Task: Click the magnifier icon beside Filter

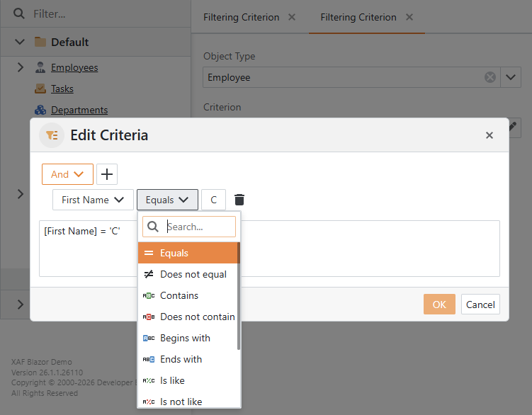Action: pyautogui.click(x=19, y=13)
